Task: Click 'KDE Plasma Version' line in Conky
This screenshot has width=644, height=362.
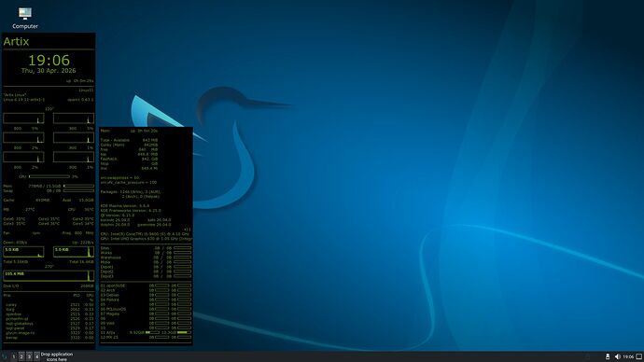Action: coord(125,205)
